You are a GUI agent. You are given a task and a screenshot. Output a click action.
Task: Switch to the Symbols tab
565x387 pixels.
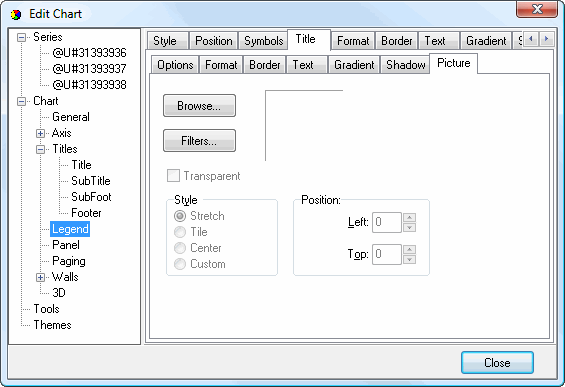(263, 41)
